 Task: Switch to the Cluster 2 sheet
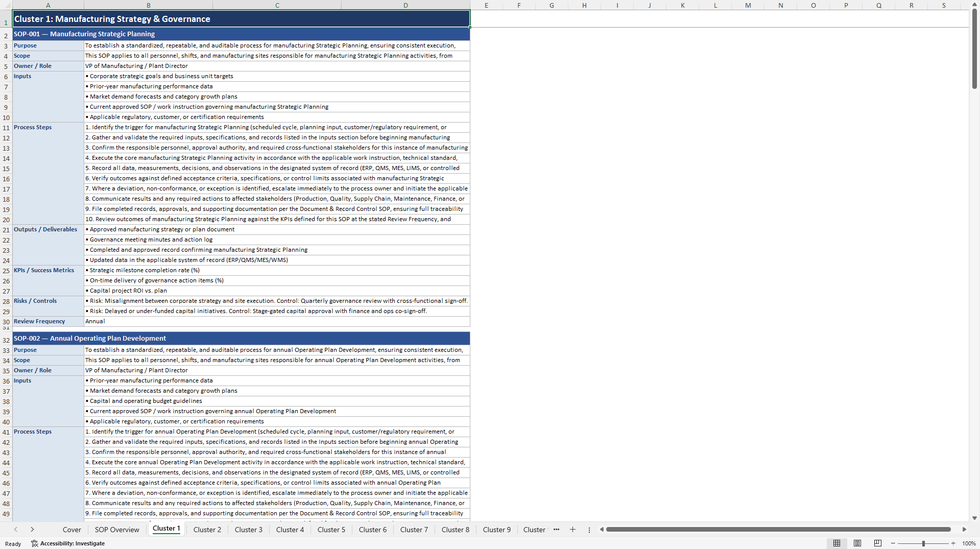point(207,530)
